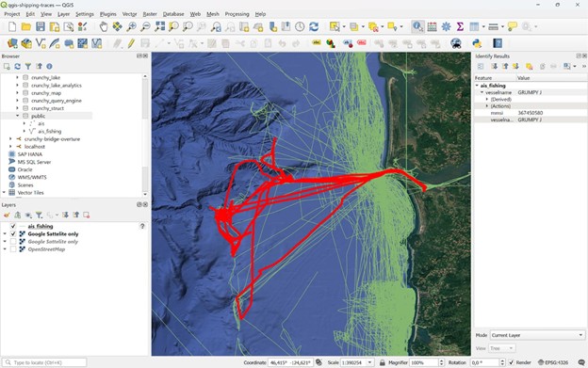
Task: Open the Mode Current Layer dropdown
Action: (537, 335)
